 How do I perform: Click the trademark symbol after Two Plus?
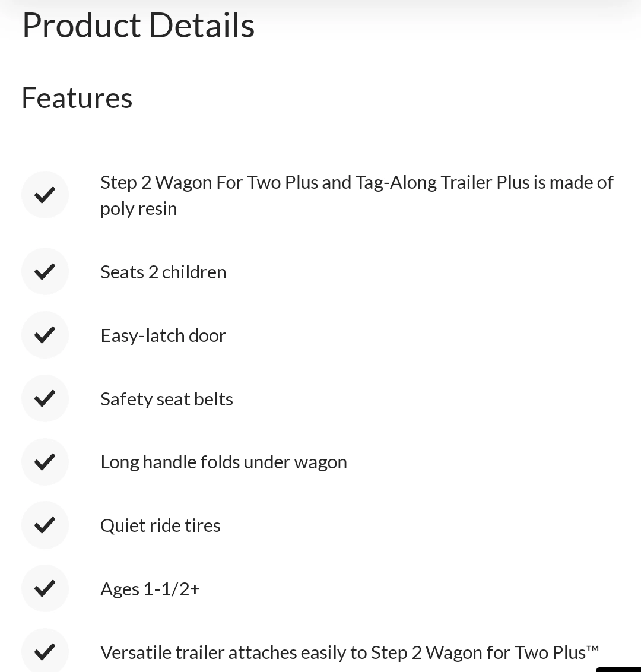coord(592,648)
